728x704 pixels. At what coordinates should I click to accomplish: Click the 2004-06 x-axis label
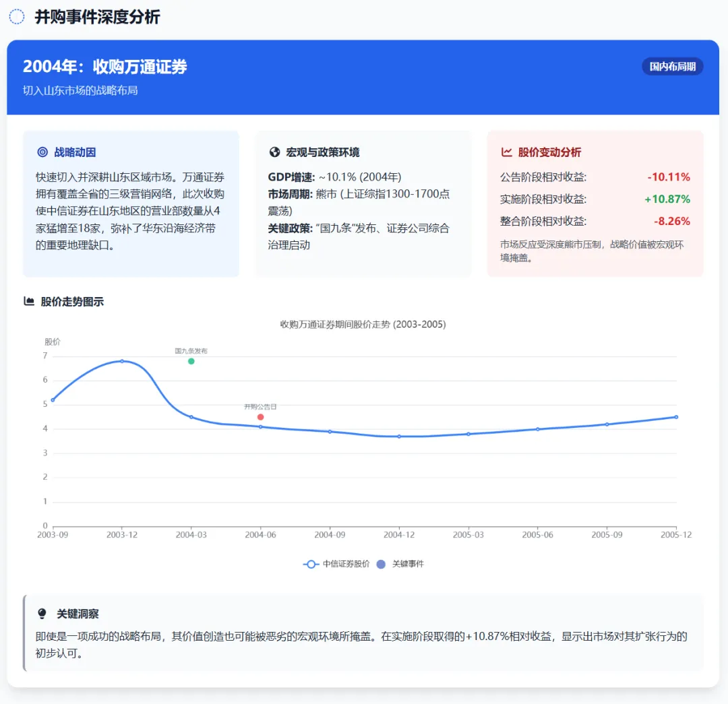pos(260,535)
